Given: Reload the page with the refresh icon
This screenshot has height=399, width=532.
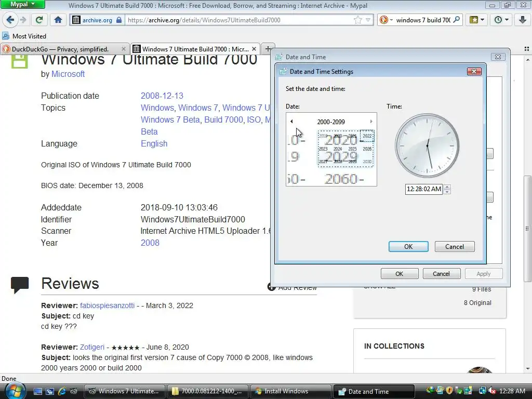Looking at the screenshot, I should (x=39, y=20).
